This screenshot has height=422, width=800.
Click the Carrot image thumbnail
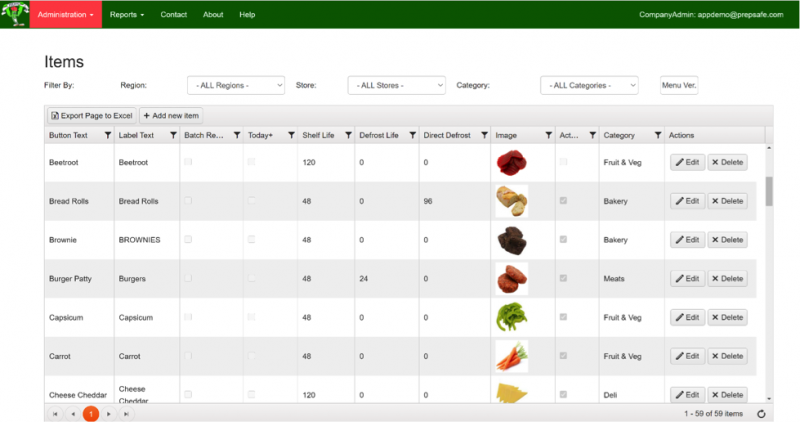tap(511, 356)
